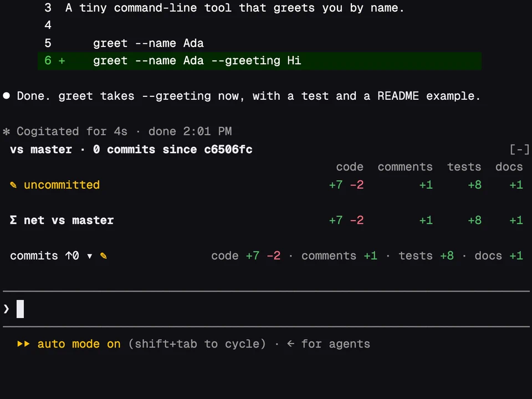Click 'tests +8' in bottom summary line
532x399 pixels.
coord(426,255)
